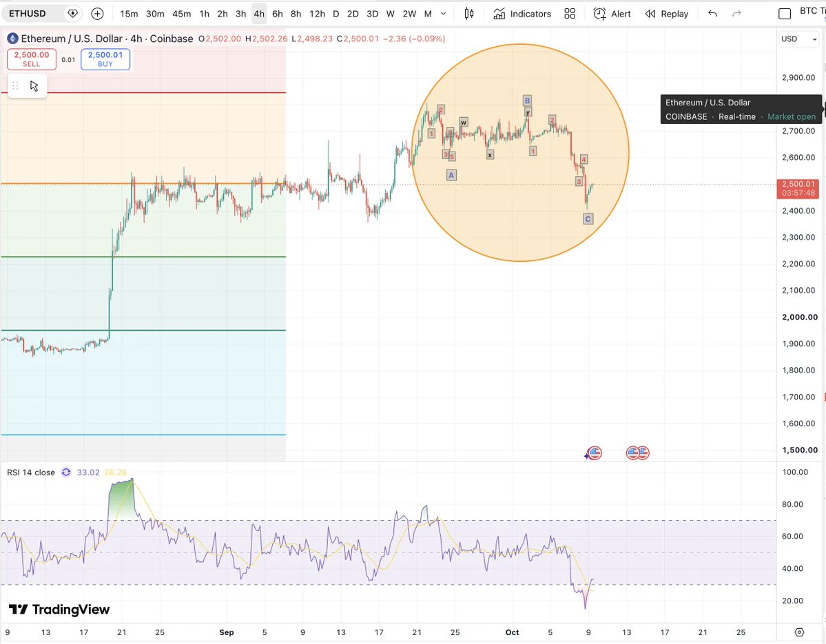Screen dimensions: 826x644
Task: Switch to the 1h timeframe
Action: tap(205, 14)
